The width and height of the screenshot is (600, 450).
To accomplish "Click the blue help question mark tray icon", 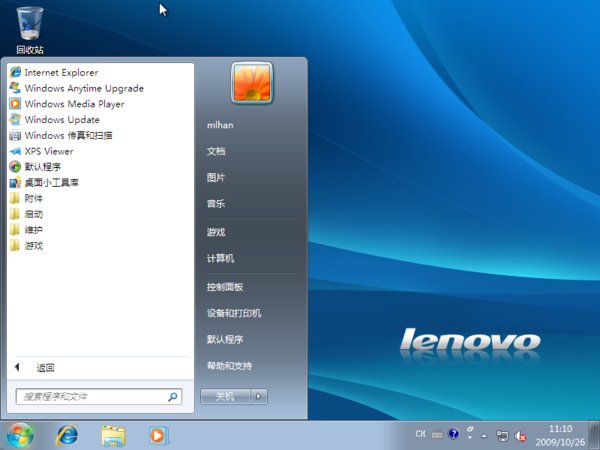I will tap(453, 434).
